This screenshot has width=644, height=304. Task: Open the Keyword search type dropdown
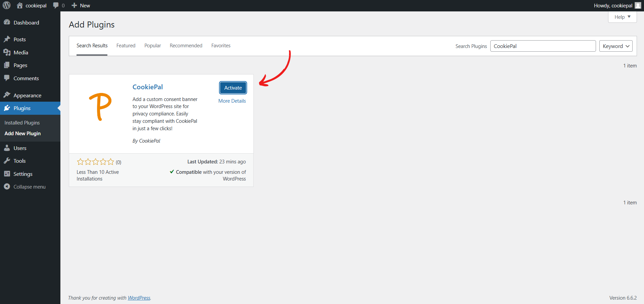click(615, 46)
